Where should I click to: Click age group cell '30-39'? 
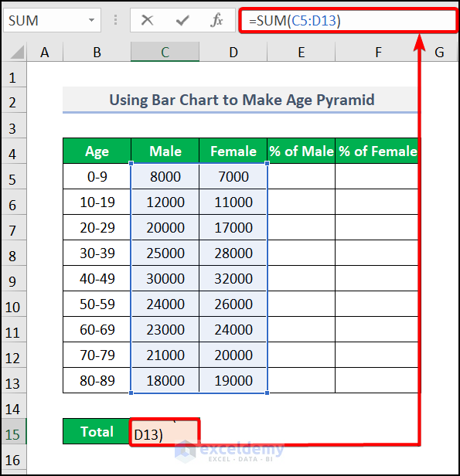coord(97,253)
